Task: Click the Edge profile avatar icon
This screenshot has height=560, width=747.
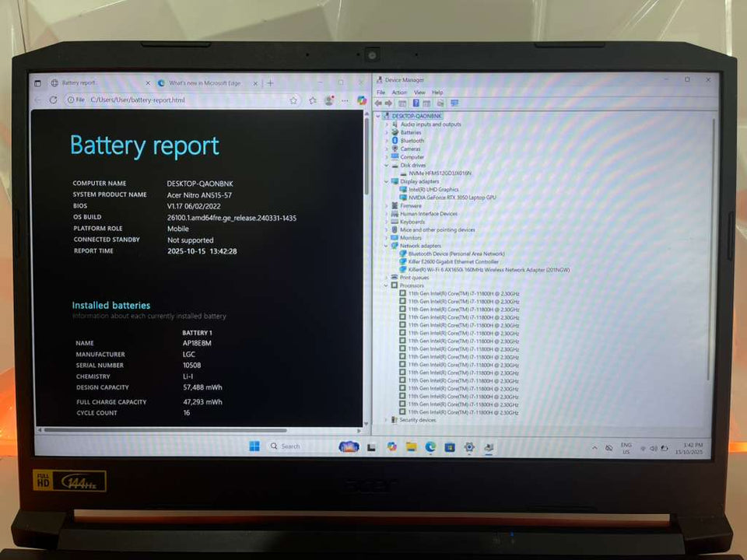Action: [329, 100]
